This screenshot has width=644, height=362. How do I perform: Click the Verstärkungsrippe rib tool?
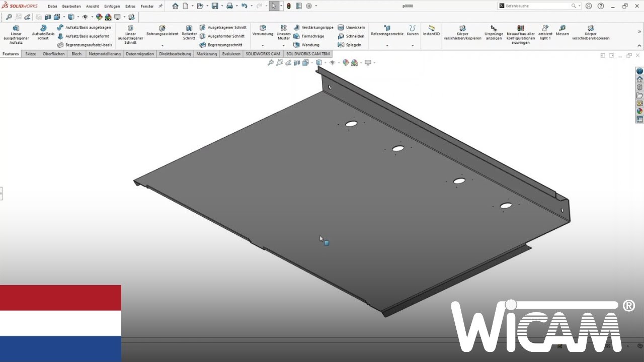(x=313, y=27)
